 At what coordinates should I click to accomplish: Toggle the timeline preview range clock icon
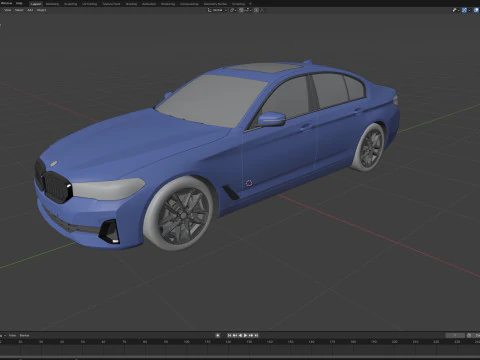(x=469, y=335)
